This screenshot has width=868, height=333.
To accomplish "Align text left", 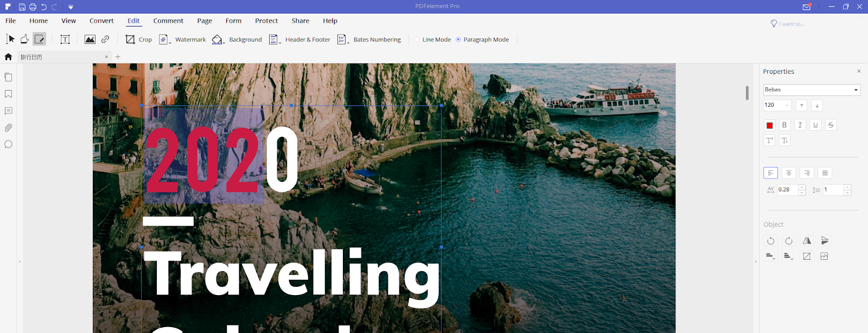I will (770, 173).
